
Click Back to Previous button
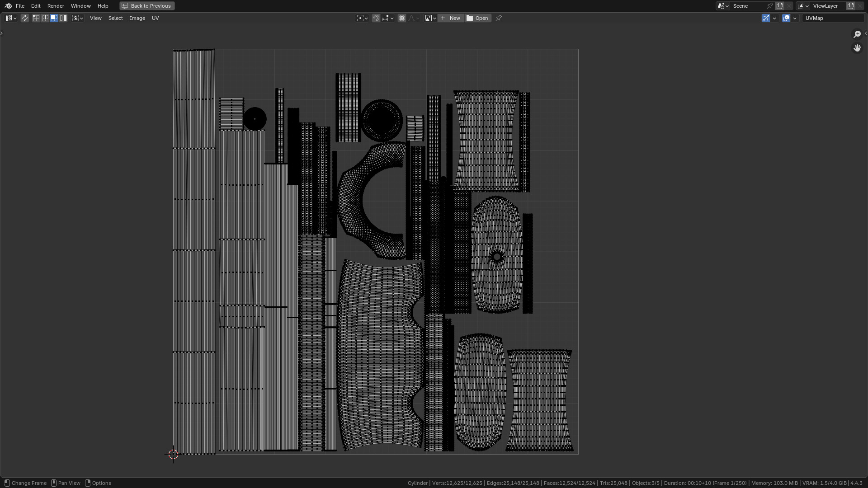point(147,6)
